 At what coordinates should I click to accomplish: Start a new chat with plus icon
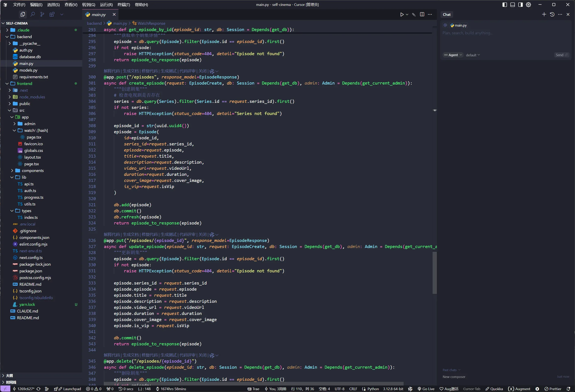544,15
